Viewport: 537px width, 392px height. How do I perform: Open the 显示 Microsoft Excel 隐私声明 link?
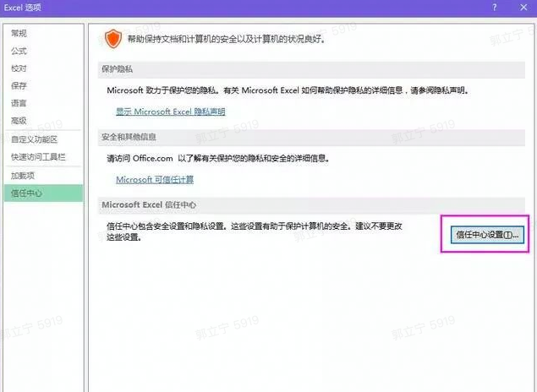(x=170, y=112)
